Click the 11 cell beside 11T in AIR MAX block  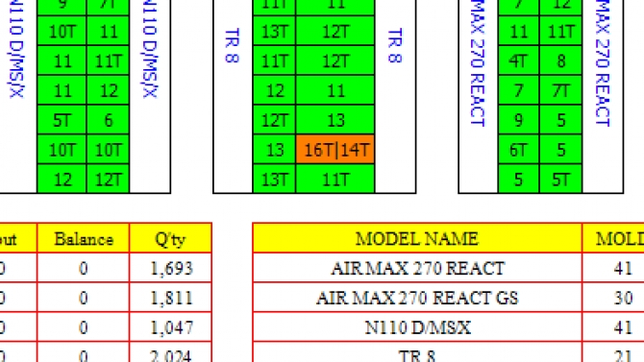[518, 31]
